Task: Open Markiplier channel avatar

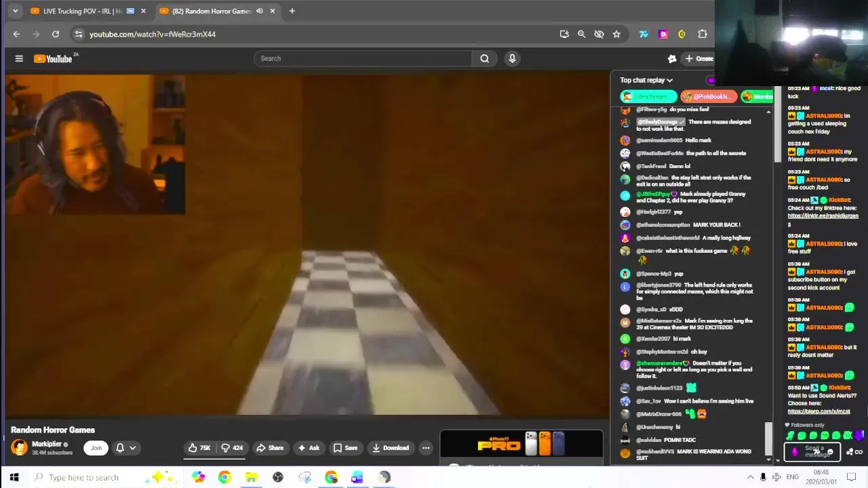Action: pyautogui.click(x=19, y=447)
